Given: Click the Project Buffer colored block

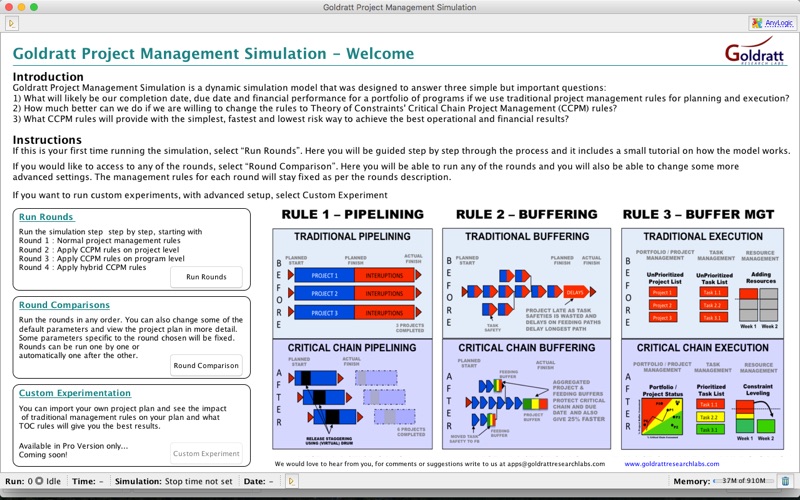Looking at the screenshot, I should click(x=535, y=404).
